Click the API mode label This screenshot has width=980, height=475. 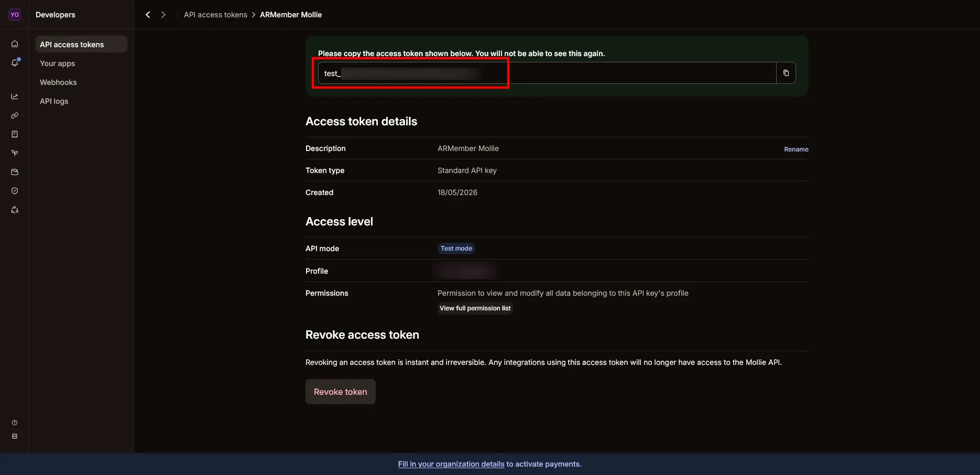pos(322,249)
